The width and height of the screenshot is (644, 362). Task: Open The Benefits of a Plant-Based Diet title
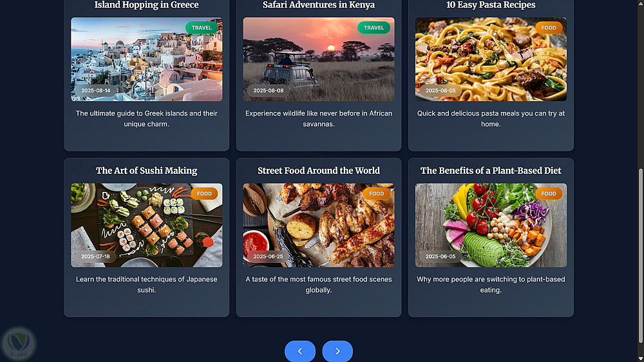point(491,171)
